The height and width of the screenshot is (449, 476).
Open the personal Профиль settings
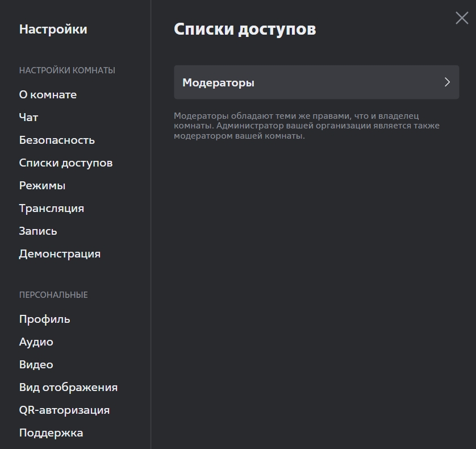coord(44,319)
